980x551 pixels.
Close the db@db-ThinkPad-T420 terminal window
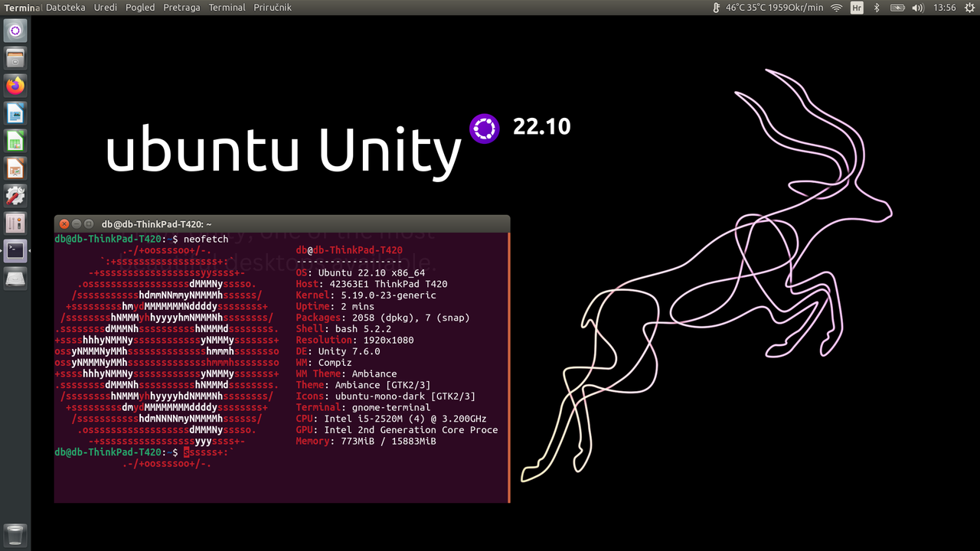pos(64,224)
